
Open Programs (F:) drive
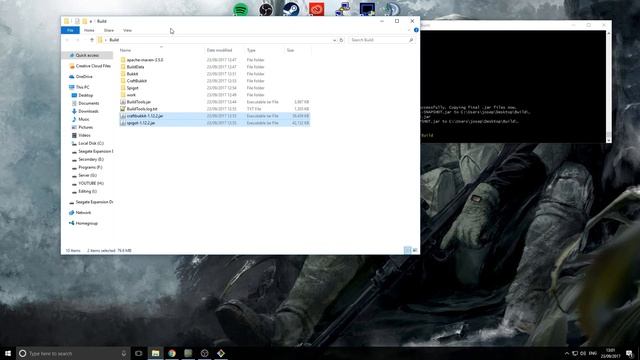pyautogui.click(x=90, y=167)
